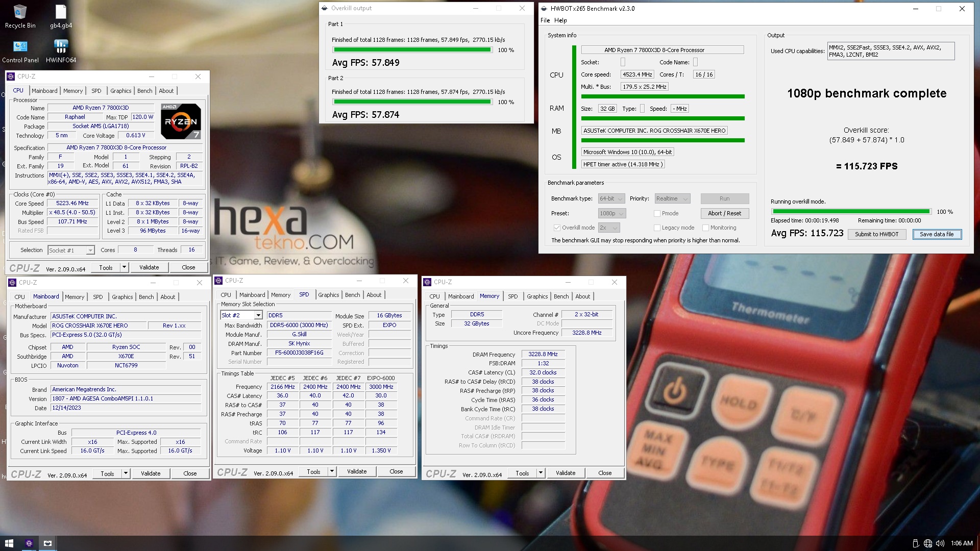Expand Tools arrow in CPU-Z Mainboard window
The height and width of the screenshot is (551, 980).
[x=125, y=473]
